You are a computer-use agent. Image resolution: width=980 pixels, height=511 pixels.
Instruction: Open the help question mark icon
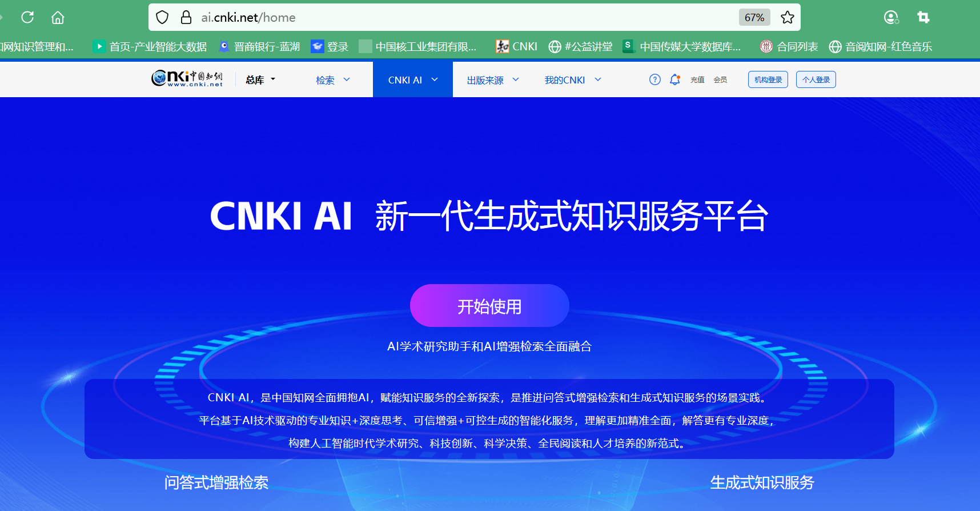(655, 79)
